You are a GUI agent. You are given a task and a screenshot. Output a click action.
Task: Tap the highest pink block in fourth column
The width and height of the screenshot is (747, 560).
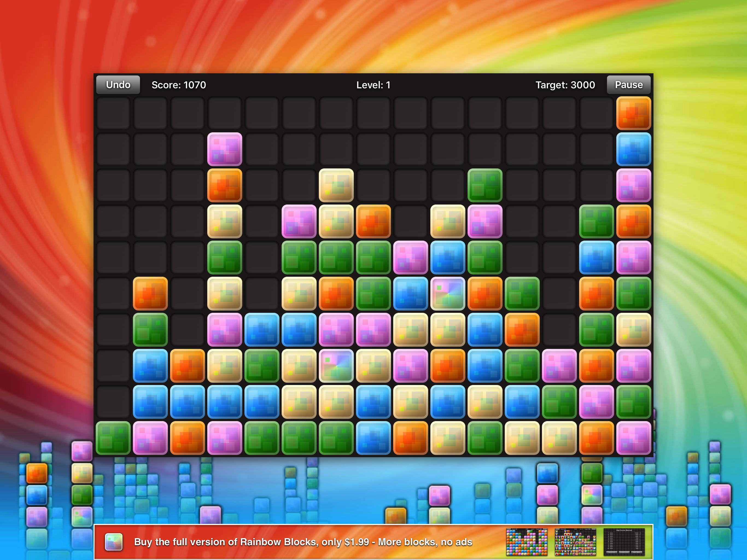pos(224,149)
